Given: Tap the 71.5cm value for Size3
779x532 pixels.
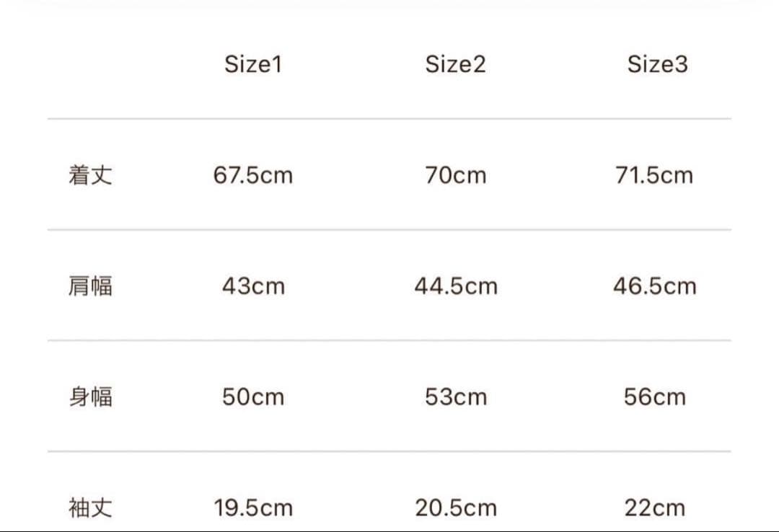Looking at the screenshot, I should (x=654, y=175).
